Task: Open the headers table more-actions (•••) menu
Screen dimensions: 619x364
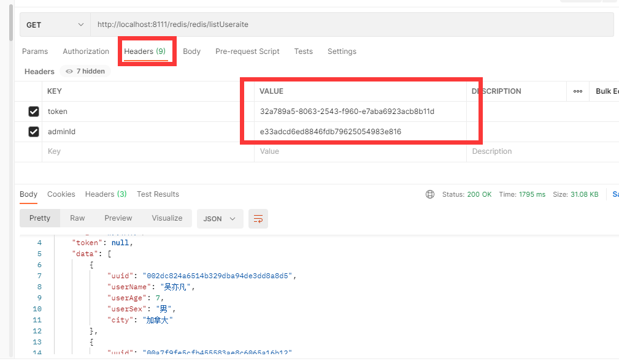Action: [577, 91]
